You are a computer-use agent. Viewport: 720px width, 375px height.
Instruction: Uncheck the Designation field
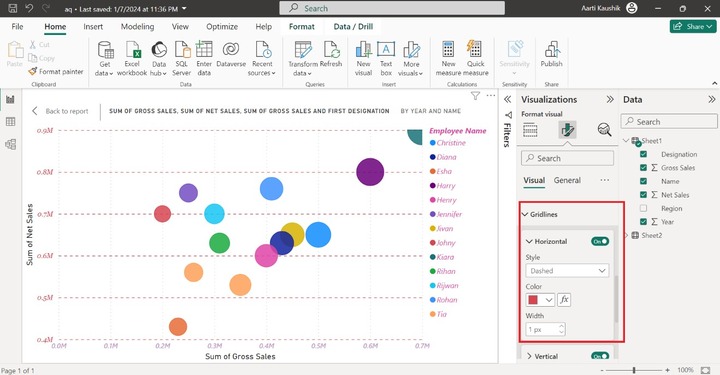point(643,154)
